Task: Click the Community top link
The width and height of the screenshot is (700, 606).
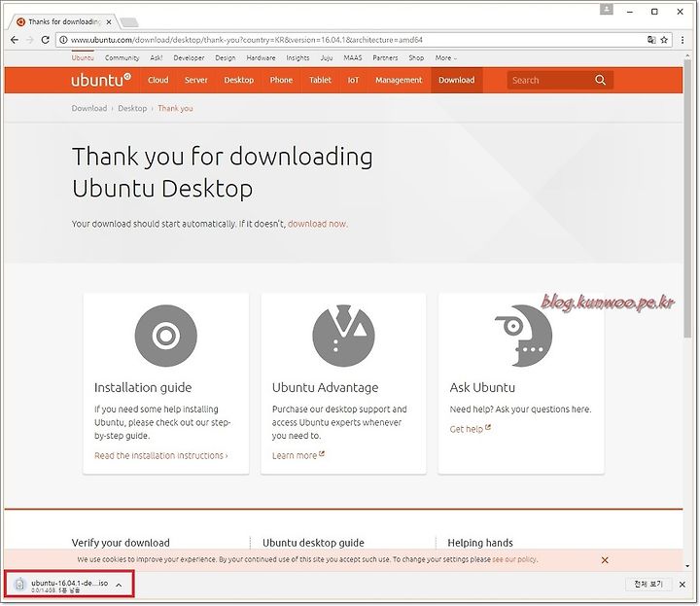Action: 122,57
